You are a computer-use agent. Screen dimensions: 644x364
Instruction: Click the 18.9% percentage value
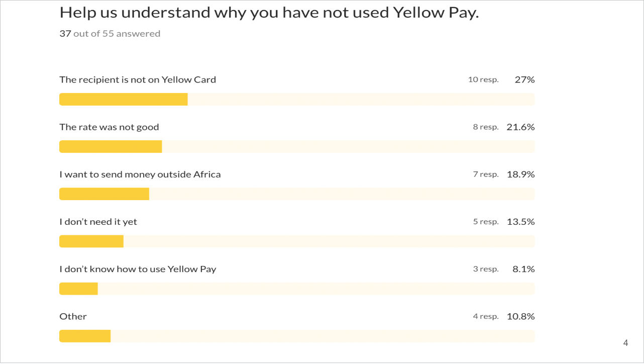tap(520, 174)
